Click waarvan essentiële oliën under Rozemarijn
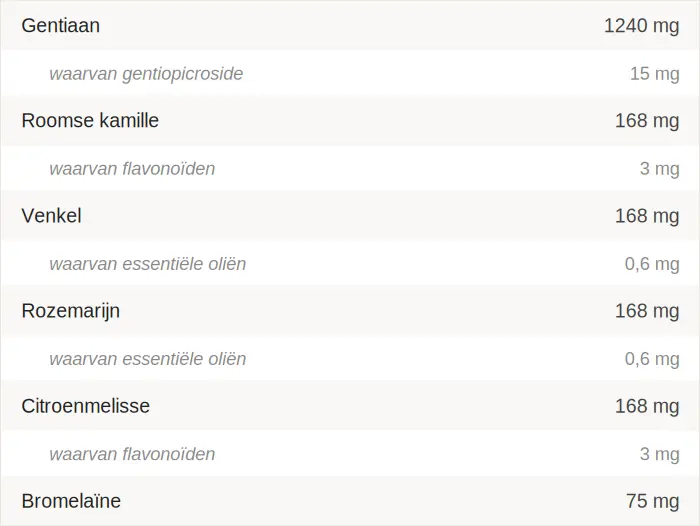The image size is (700, 526). coord(147,359)
